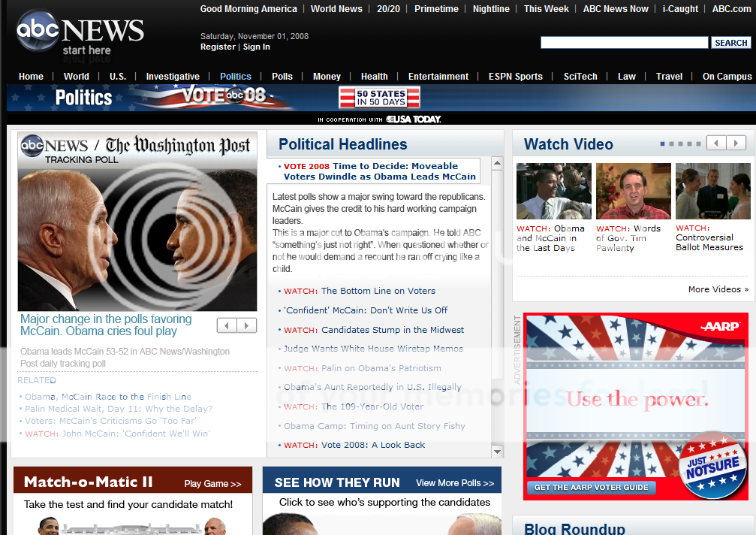
Task: Open ABC News Now link
Action: [615, 9]
